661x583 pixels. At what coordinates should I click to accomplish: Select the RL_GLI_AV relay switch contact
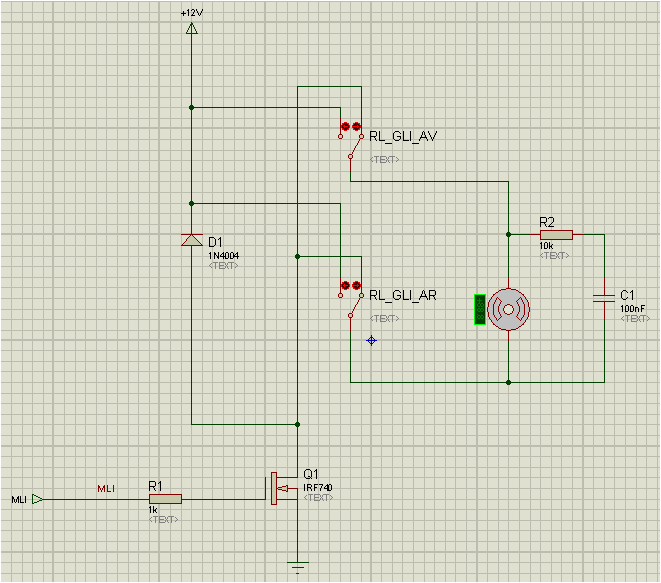click(x=350, y=140)
